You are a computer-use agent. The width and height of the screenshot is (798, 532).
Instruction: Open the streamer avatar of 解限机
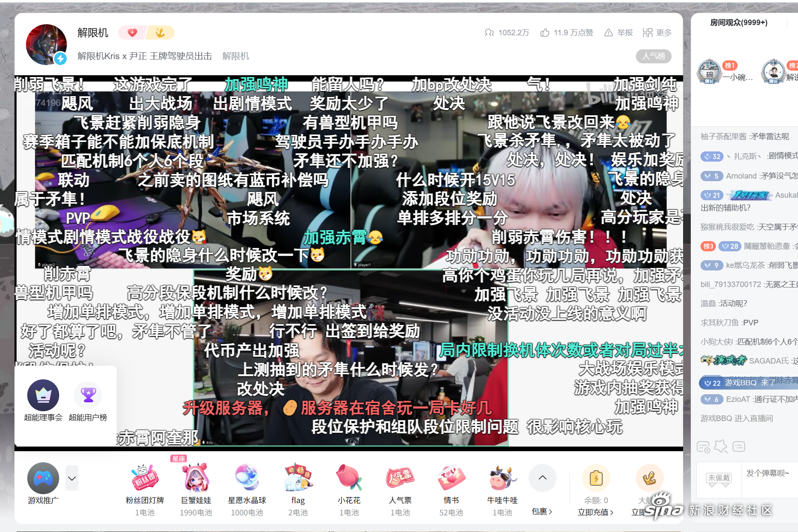tap(46, 44)
